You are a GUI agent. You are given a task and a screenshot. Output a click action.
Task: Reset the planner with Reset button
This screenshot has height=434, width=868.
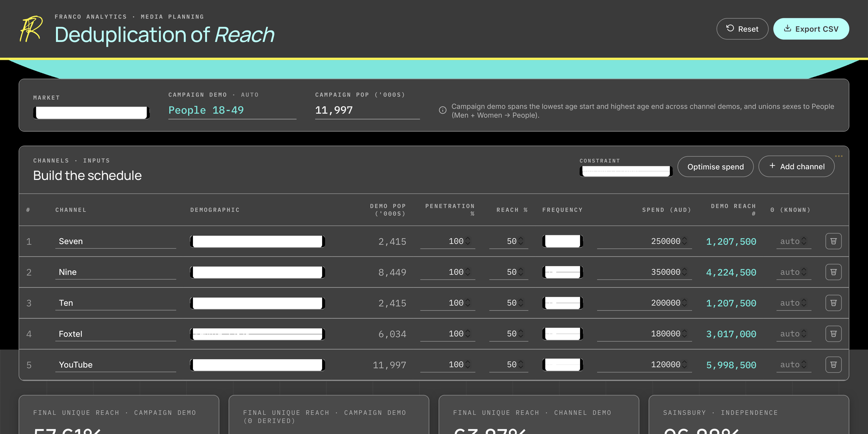tap(742, 29)
